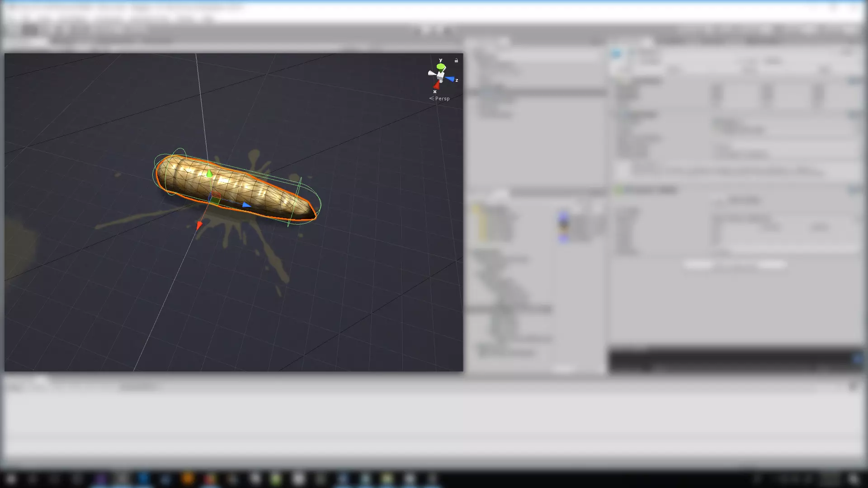Click the upper white rear-axis cone on the gizmo
The height and width of the screenshot is (488, 868).
pyautogui.click(x=444, y=68)
